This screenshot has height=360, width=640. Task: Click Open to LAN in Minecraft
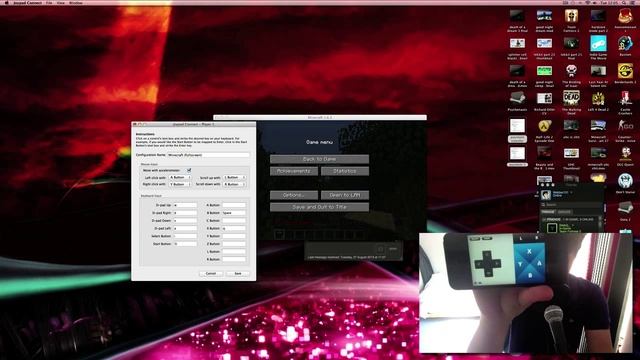[x=344, y=195]
